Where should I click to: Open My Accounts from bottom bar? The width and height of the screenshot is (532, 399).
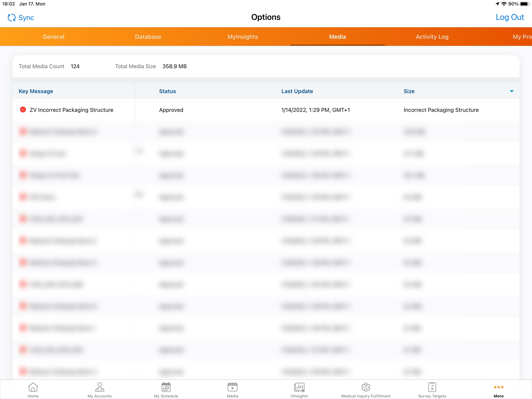tap(100, 387)
